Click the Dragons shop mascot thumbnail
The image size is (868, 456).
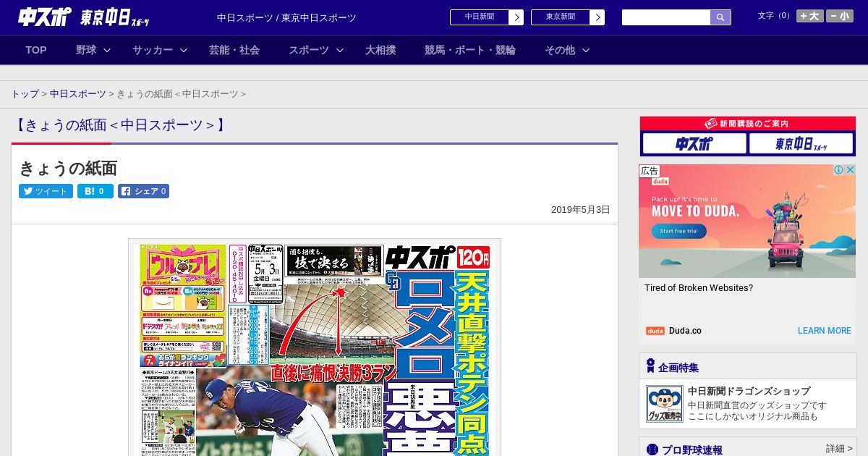(664, 404)
